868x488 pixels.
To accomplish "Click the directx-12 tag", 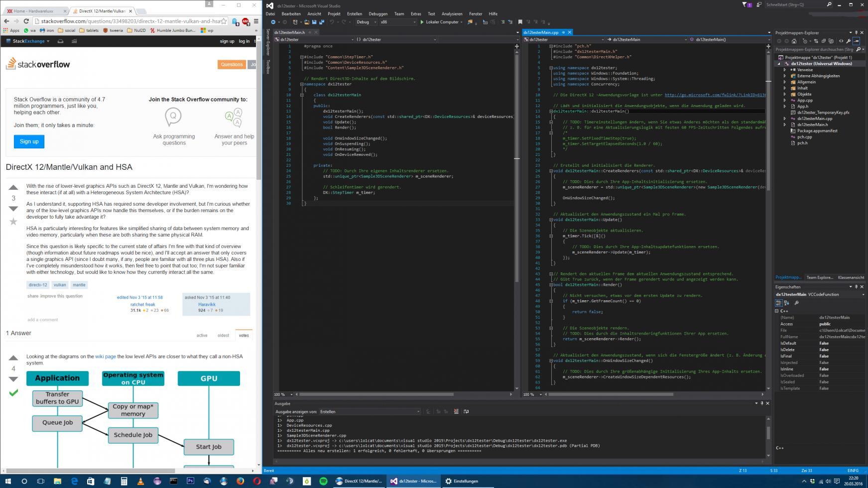I will 38,285.
